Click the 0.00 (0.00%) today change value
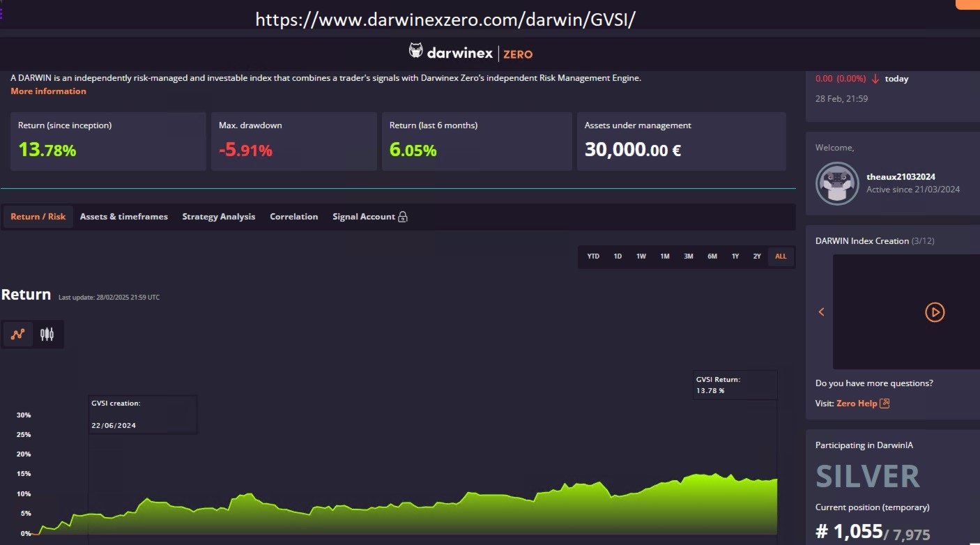Viewport: 980px width, 545px height. tap(841, 79)
